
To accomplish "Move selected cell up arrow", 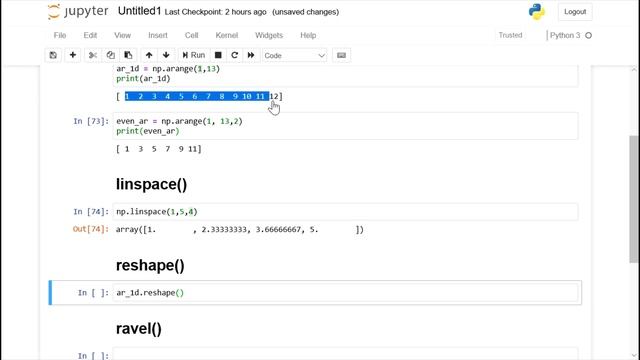I will [x=149, y=55].
